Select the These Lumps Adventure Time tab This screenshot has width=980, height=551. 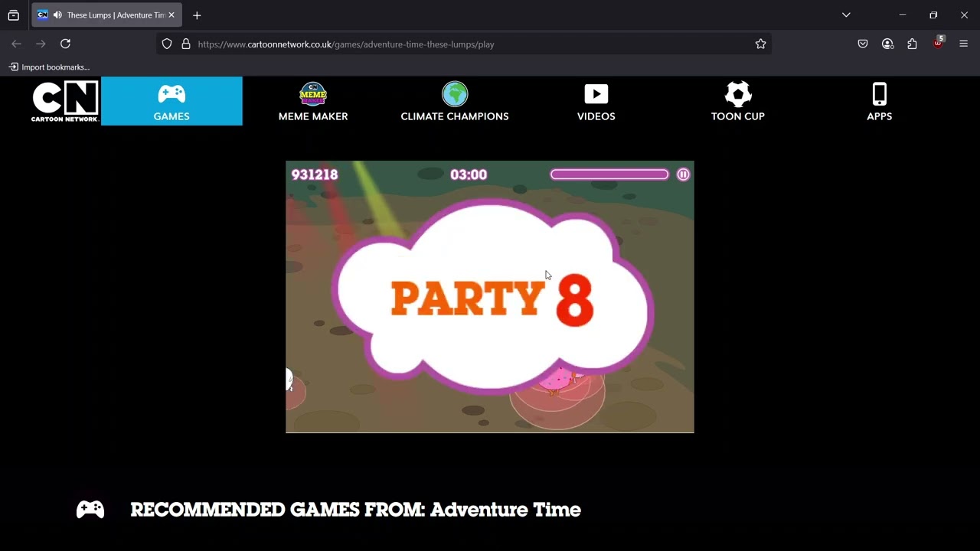pyautogui.click(x=107, y=15)
